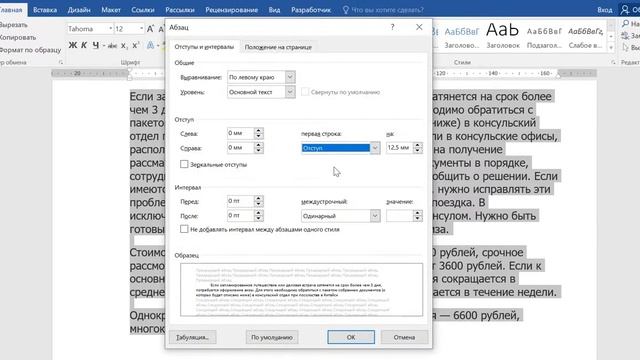Apply bold with the Ж icon

[x=73, y=45]
